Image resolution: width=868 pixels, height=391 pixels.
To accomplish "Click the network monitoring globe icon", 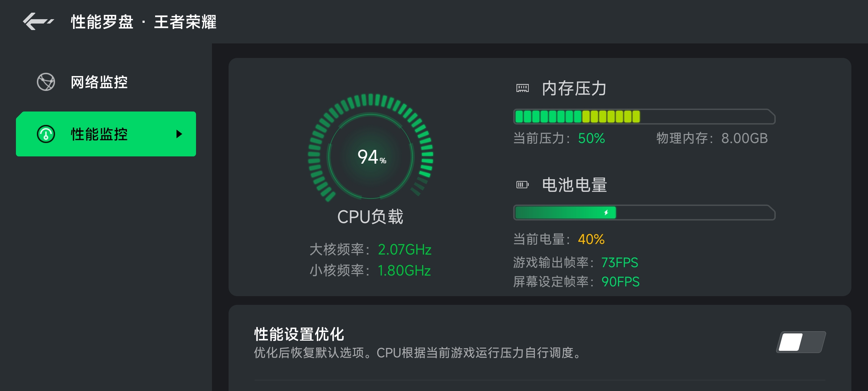I will (46, 82).
